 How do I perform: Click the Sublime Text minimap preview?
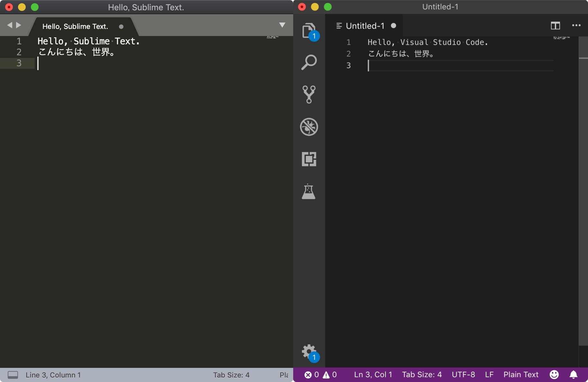(273, 37)
